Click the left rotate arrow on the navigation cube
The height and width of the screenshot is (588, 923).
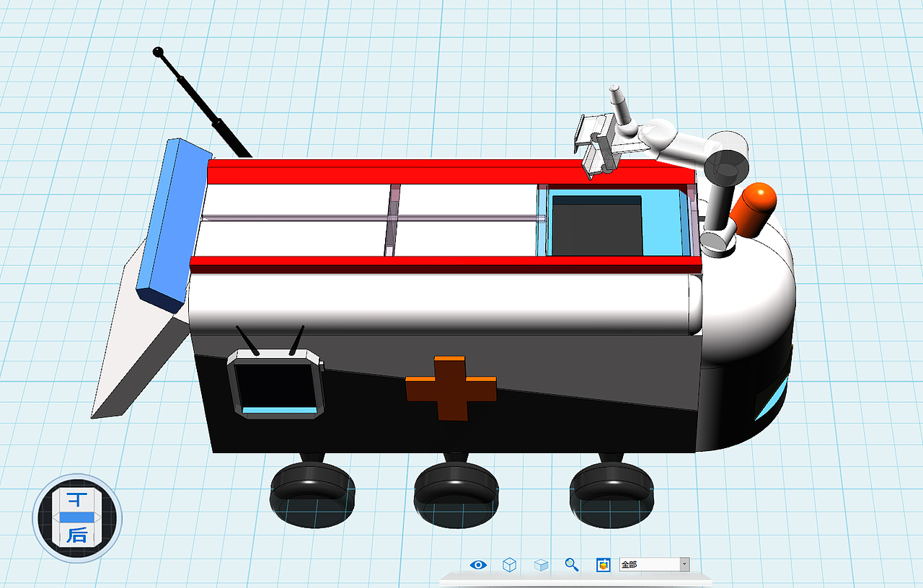pyautogui.click(x=56, y=517)
